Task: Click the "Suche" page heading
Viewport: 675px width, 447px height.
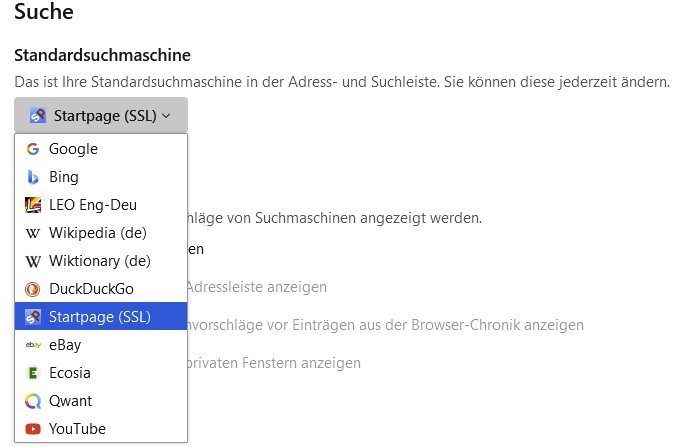Action: (44, 13)
